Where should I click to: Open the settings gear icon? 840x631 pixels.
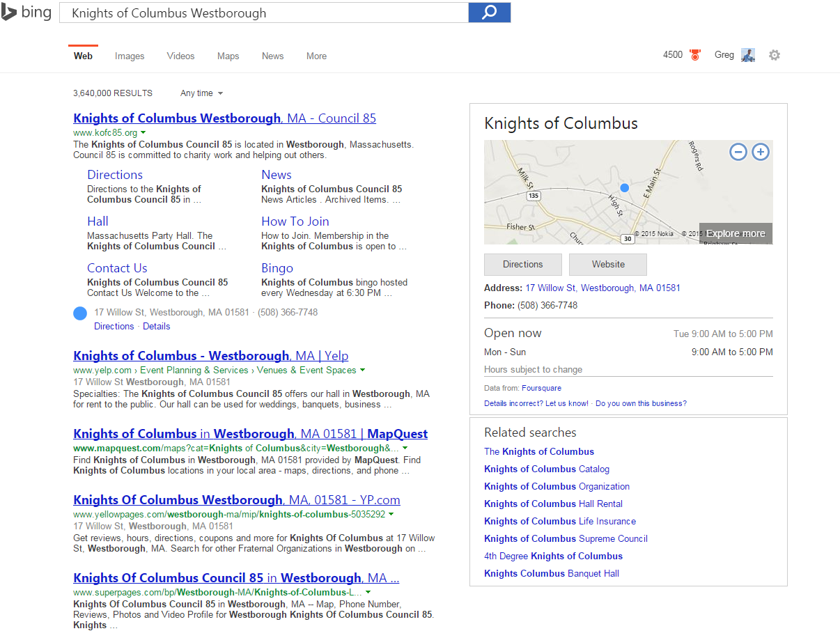point(775,55)
